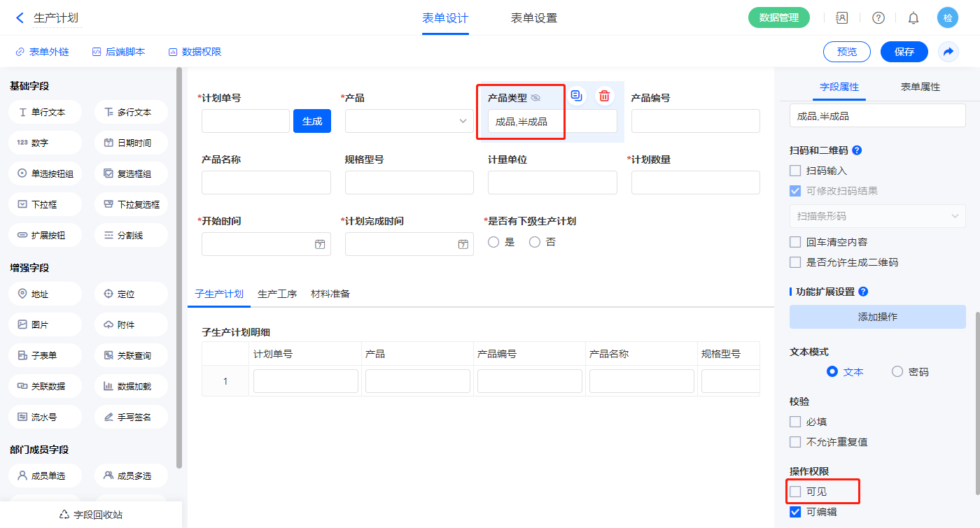Viewport: 980px width, 528px height.
Task: Click the 添加操作 button
Action: click(x=877, y=317)
